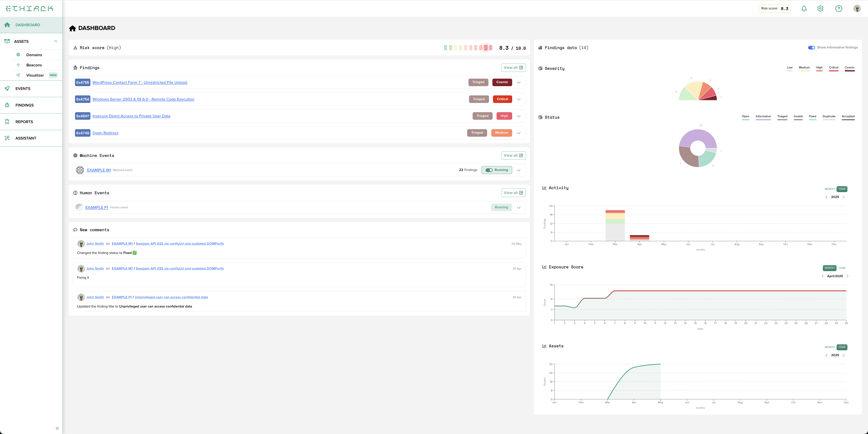Open the user avatar profile menu
Image resolution: width=868 pixels, height=434 pixels.
click(x=857, y=8)
